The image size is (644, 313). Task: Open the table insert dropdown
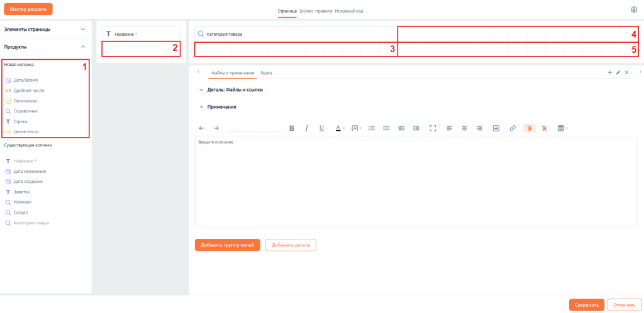coord(562,128)
